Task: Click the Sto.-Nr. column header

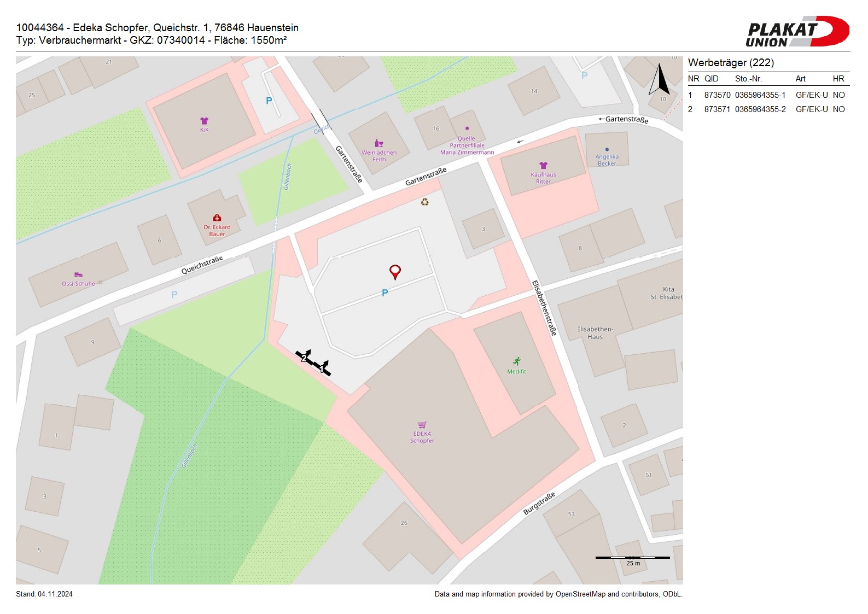Action: point(748,79)
